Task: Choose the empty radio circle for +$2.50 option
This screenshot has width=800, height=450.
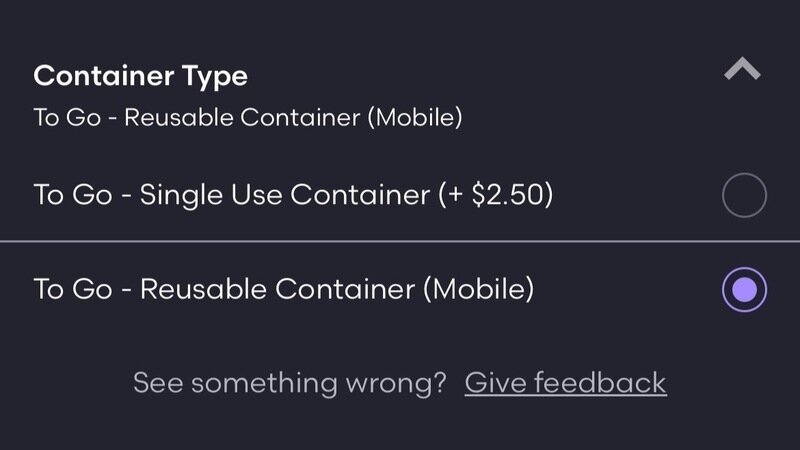Action: 744,195
